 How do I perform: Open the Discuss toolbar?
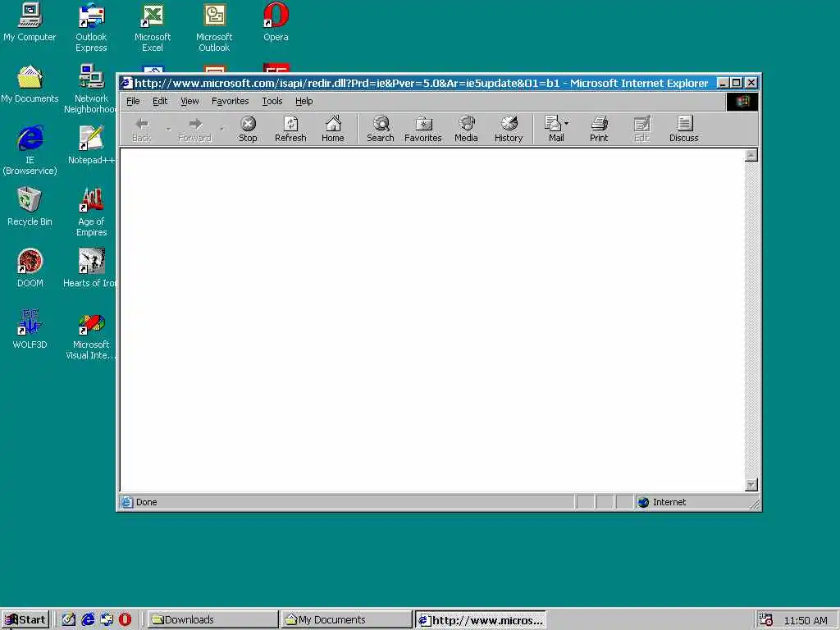click(683, 130)
